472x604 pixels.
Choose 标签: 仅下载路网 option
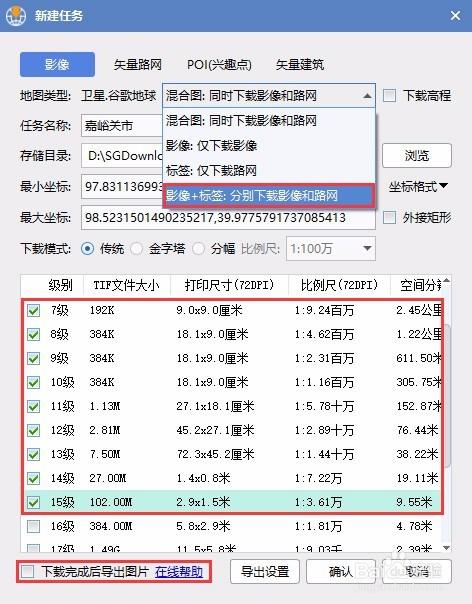(269, 170)
